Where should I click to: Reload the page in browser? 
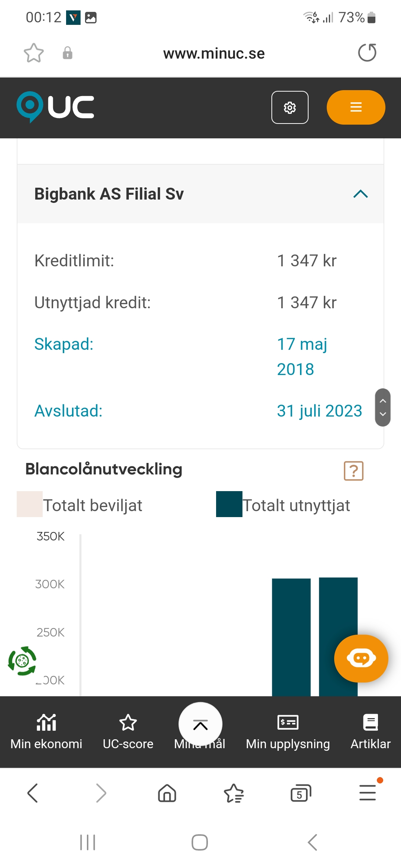pos(367,53)
